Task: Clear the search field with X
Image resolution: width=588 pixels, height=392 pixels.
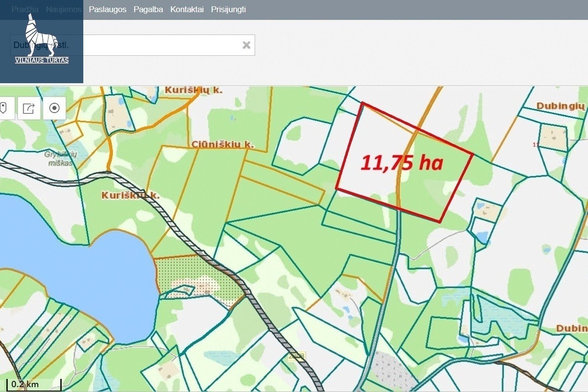Action: click(x=246, y=45)
